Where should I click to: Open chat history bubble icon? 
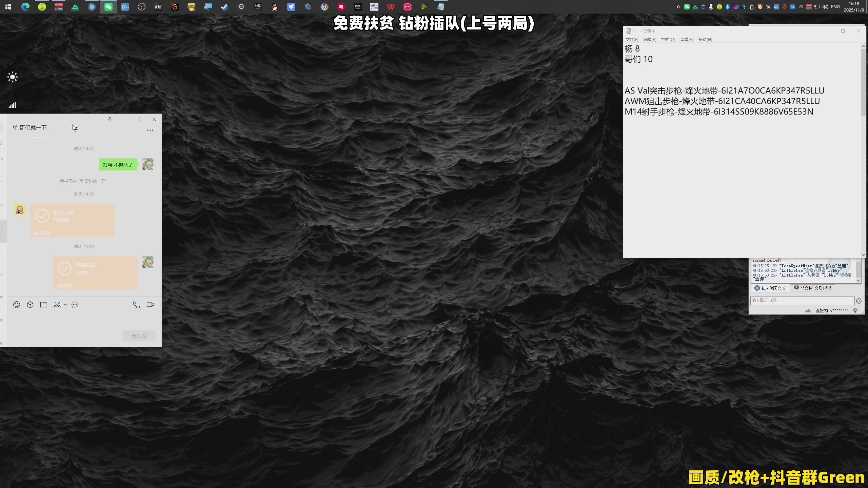click(x=75, y=305)
